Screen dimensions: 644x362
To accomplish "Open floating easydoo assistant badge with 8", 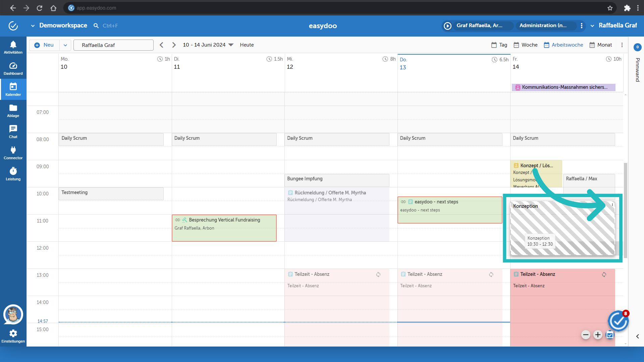I will click(618, 321).
